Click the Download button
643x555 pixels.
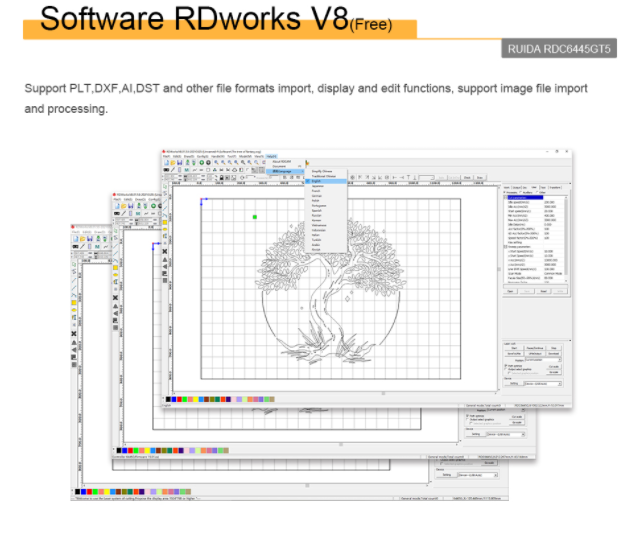[556, 353]
